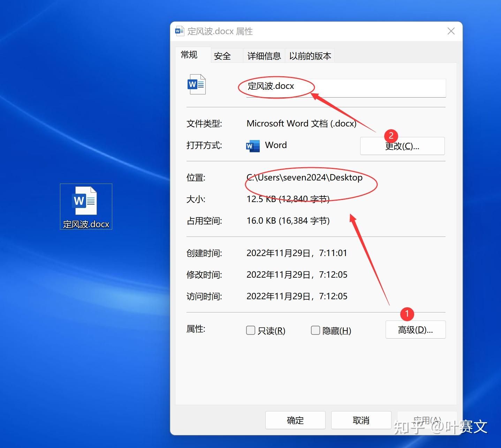Viewport: 501px width, 448px height.
Task: Open the 详细信息 tab
Action: point(264,55)
